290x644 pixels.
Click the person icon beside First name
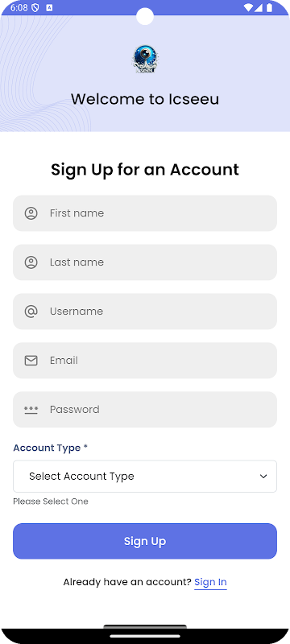31,213
